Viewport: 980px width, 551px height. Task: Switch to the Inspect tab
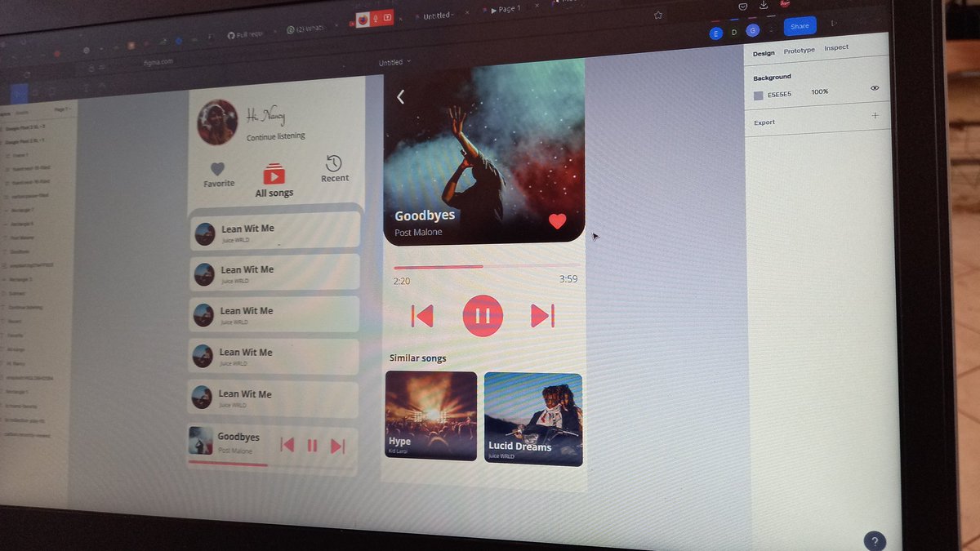tap(836, 47)
